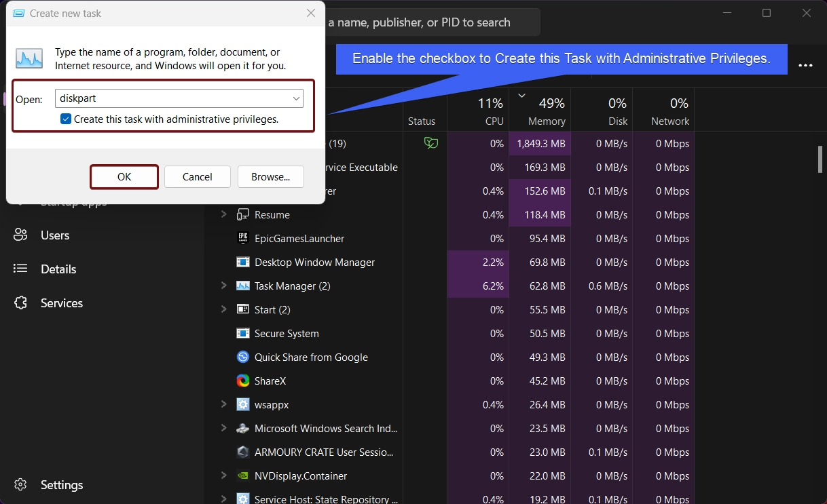This screenshot has width=827, height=504.
Task: Select the Secure System row name
Action: click(x=287, y=334)
